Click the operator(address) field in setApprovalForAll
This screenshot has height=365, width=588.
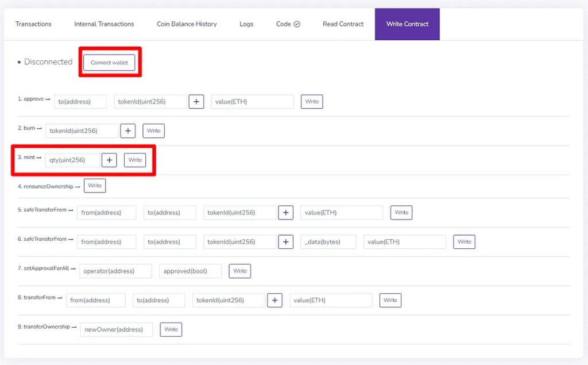[115, 271]
